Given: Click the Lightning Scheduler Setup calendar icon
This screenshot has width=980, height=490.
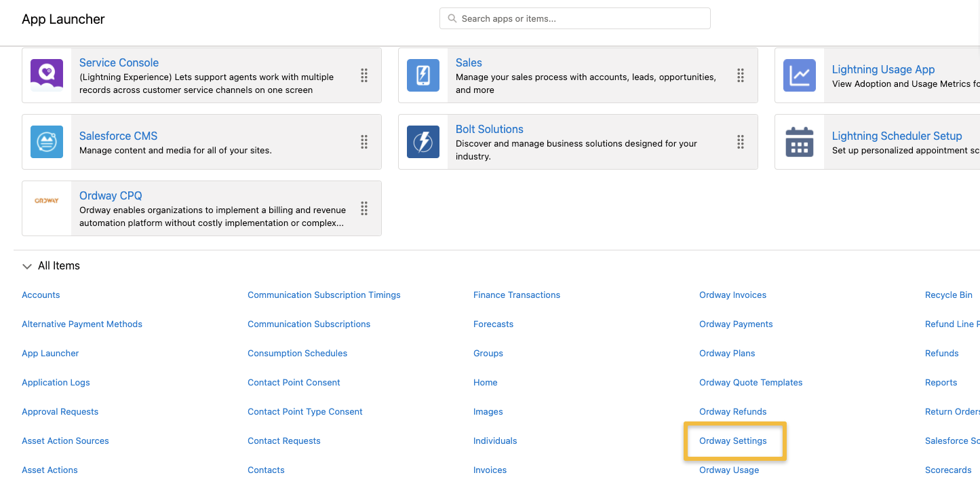Looking at the screenshot, I should pyautogui.click(x=800, y=142).
